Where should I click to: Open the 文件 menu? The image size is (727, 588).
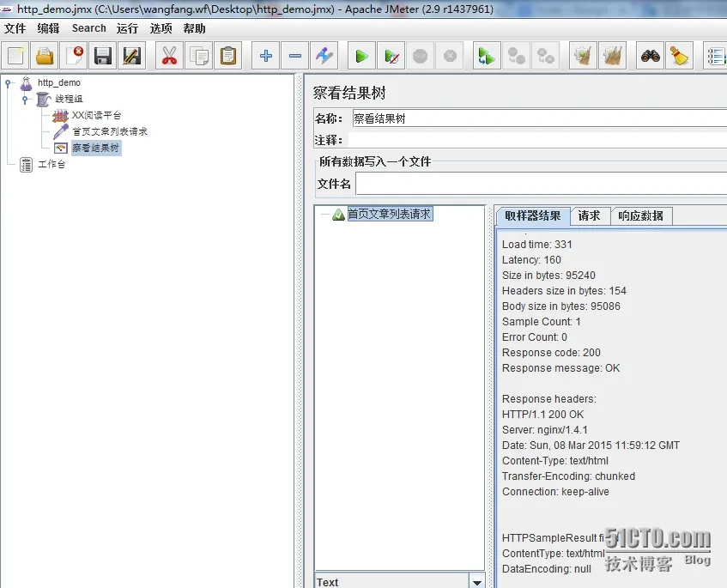tap(15, 28)
